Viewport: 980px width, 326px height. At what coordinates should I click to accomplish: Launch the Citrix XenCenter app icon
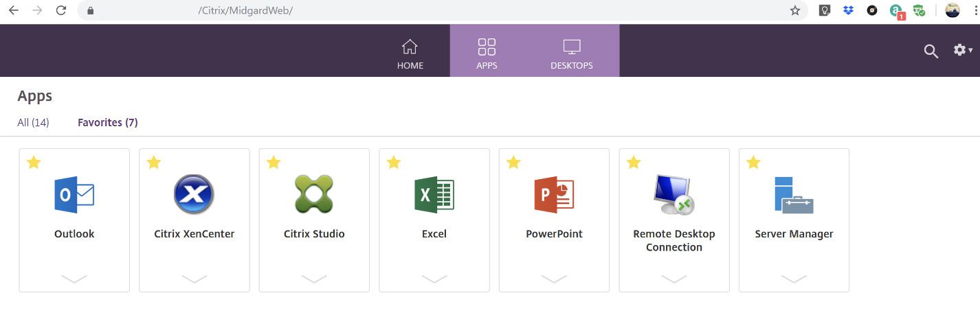point(194,194)
